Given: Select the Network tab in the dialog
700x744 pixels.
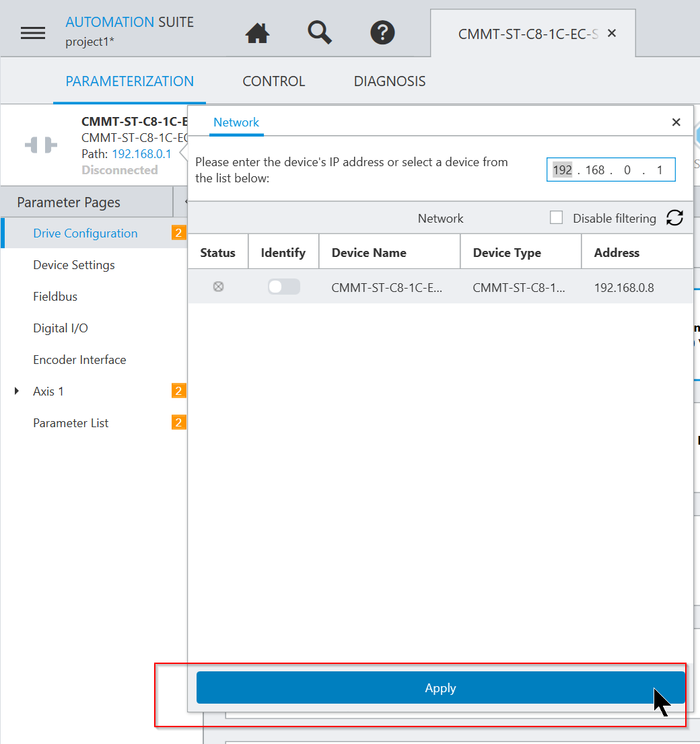Looking at the screenshot, I should [236, 122].
